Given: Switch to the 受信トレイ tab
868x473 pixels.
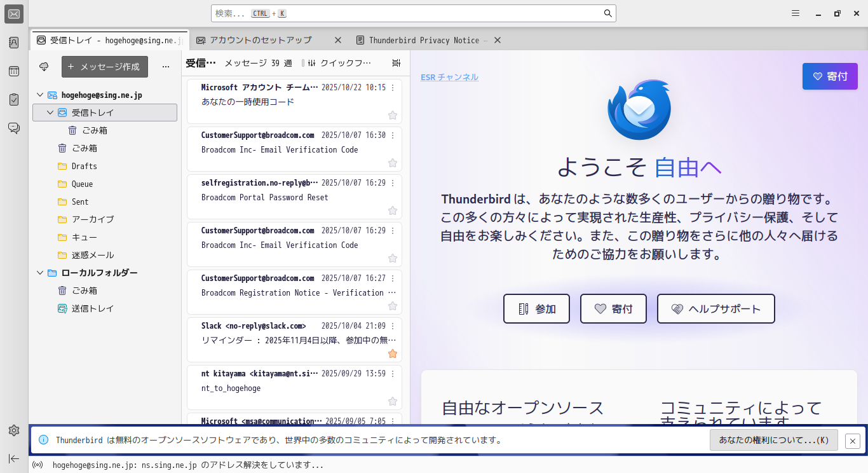Looking at the screenshot, I should pos(109,40).
